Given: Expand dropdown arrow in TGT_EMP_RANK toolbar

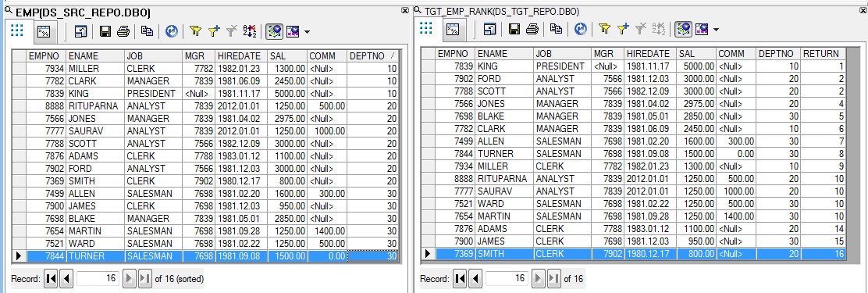Looking at the screenshot, I should [x=716, y=30].
